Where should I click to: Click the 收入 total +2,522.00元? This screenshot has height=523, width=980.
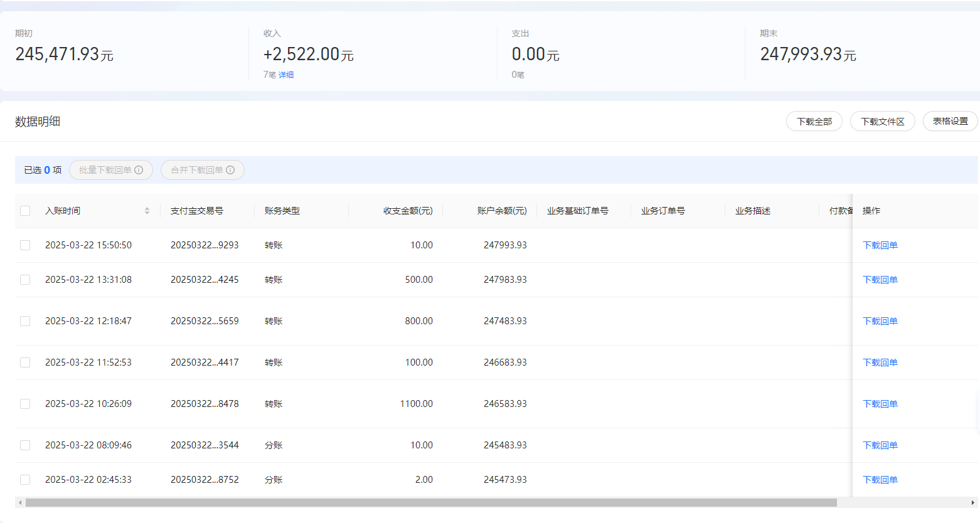[x=309, y=55]
